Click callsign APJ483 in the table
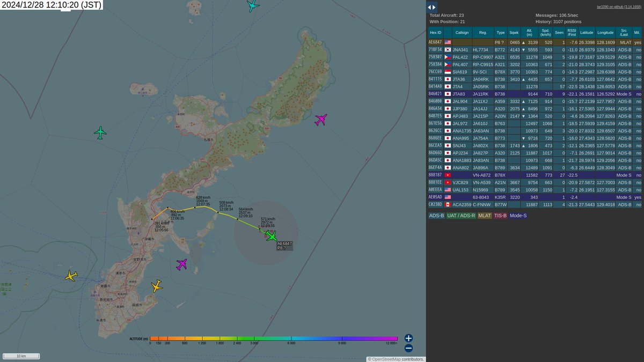 460,116
